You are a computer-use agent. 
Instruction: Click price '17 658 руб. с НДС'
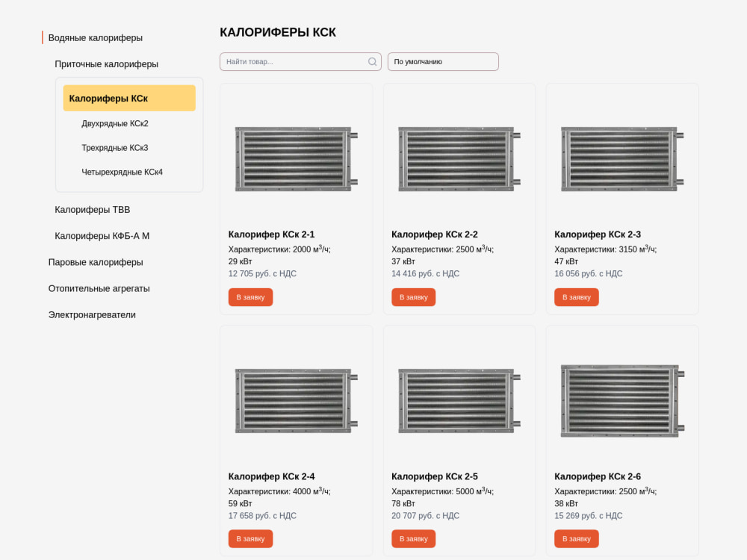[x=262, y=515]
